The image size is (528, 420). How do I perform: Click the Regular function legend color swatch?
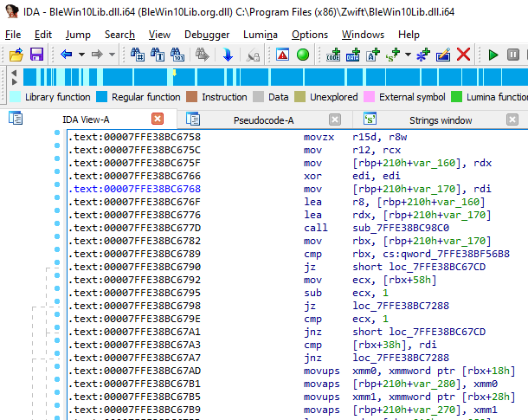[101, 97]
